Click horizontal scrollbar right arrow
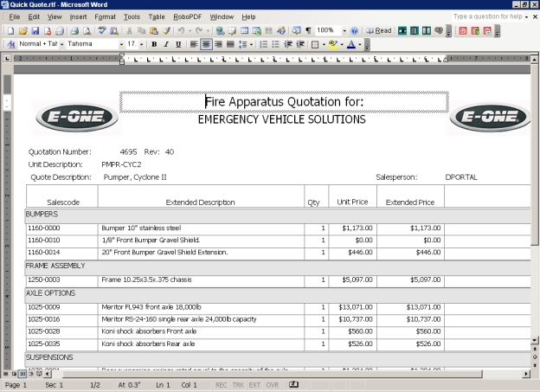The image size is (540, 392). 526,374
